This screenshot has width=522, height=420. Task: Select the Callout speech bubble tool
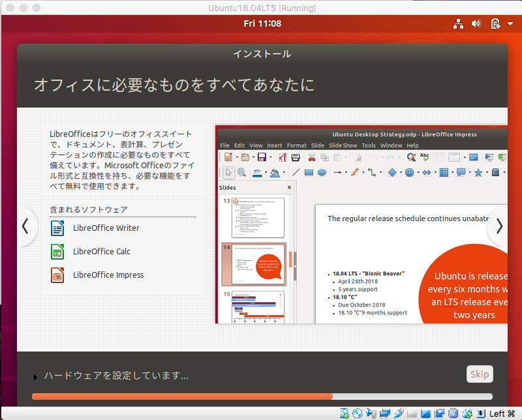(461, 172)
